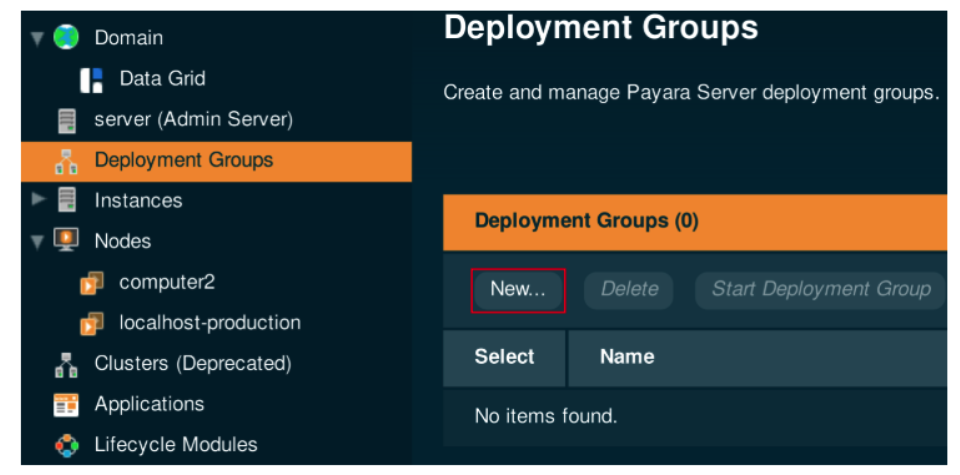Click the localhost-production node icon

pos(92,324)
